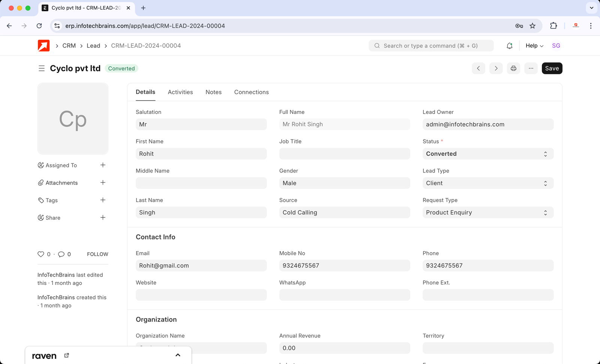Click the print icon button
The height and width of the screenshot is (364, 600).
(x=513, y=68)
